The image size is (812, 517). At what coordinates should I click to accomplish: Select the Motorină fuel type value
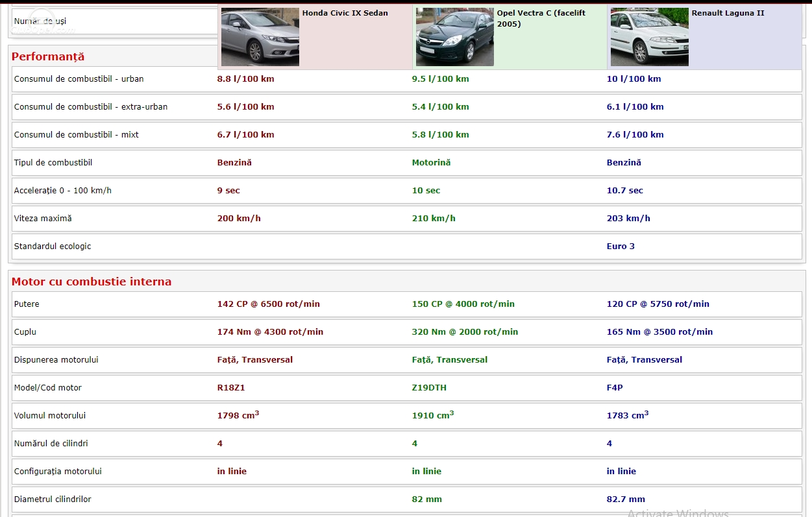click(x=432, y=163)
